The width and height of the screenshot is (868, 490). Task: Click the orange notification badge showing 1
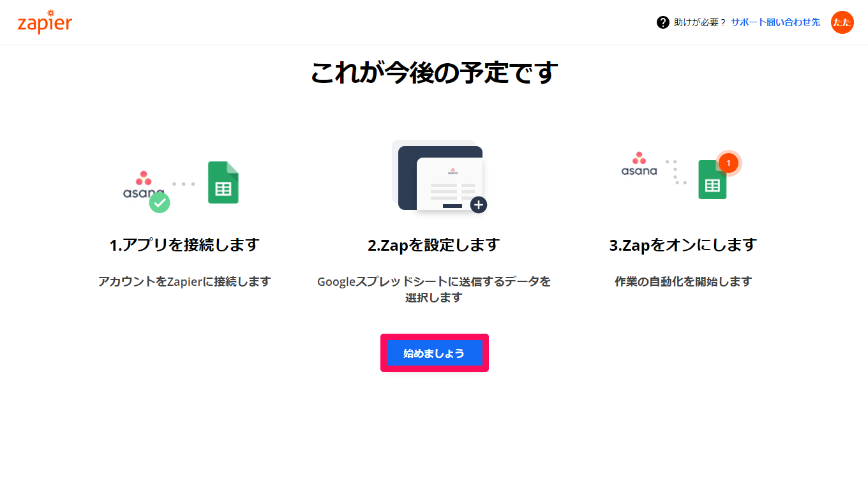728,163
